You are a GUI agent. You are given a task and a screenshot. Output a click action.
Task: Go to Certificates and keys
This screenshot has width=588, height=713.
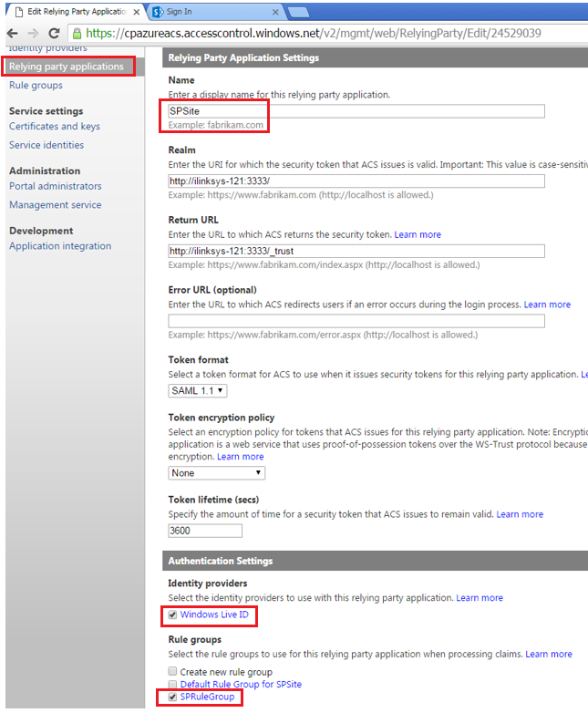click(x=55, y=126)
